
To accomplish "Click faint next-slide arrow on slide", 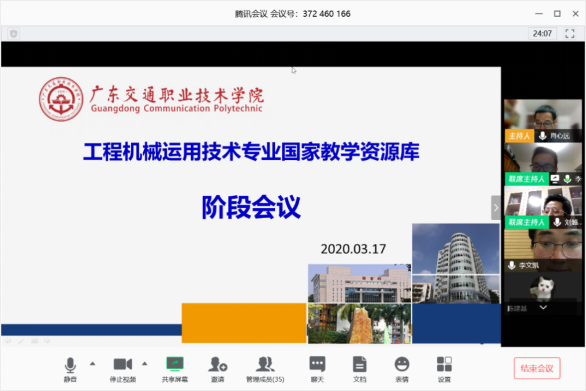I will tap(47, 341).
